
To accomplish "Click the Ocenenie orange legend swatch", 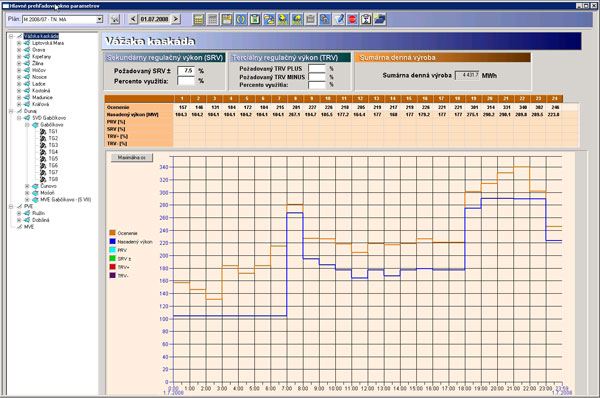I will (x=112, y=233).
